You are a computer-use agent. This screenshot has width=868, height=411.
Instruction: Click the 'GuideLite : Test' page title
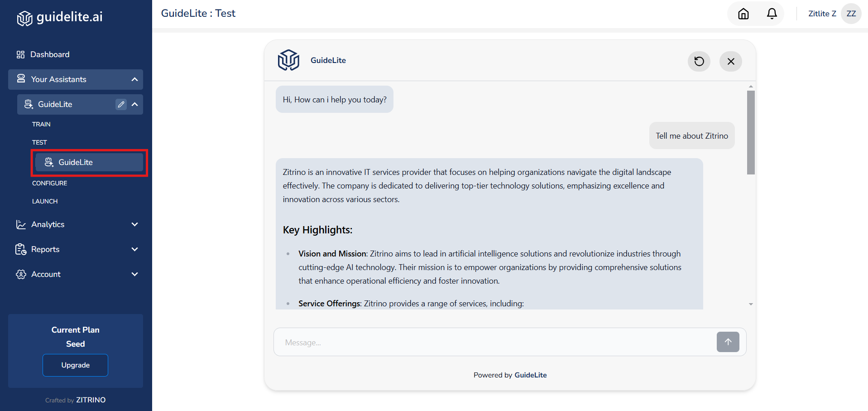tap(198, 13)
